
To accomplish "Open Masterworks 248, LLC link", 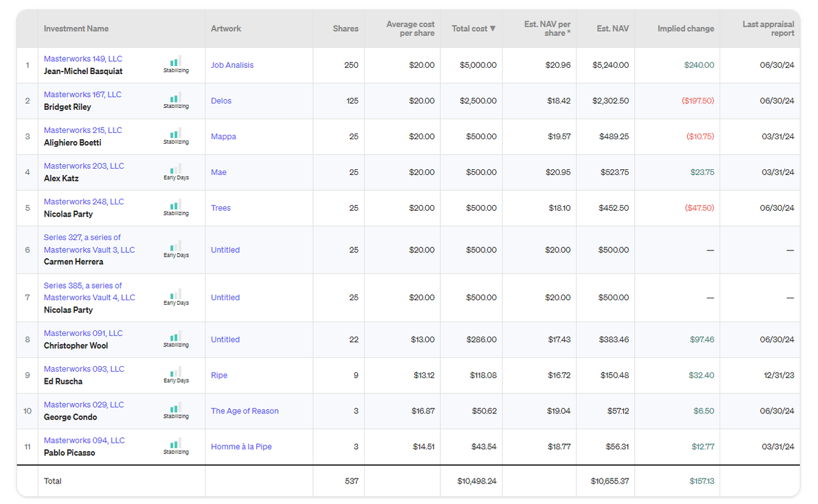I will pos(84,202).
